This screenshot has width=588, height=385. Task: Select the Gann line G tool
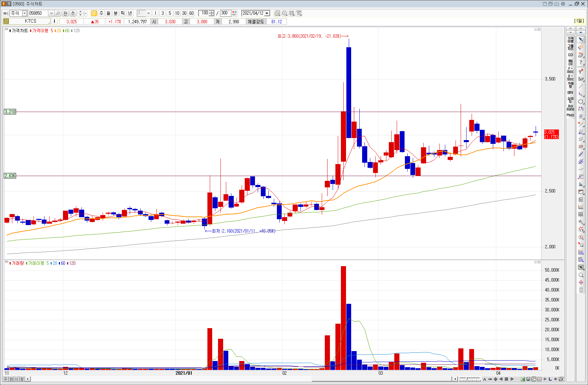point(581,124)
